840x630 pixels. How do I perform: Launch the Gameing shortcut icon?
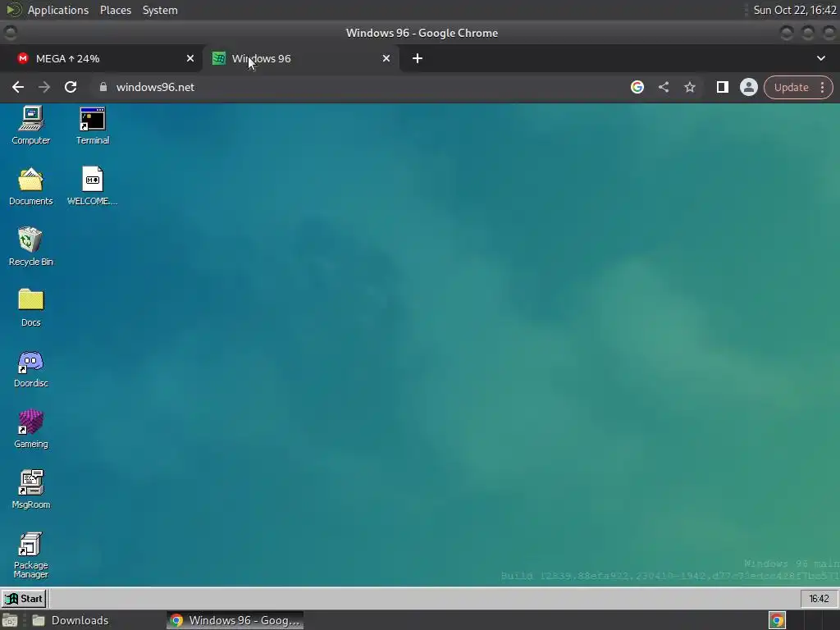click(31, 429)
